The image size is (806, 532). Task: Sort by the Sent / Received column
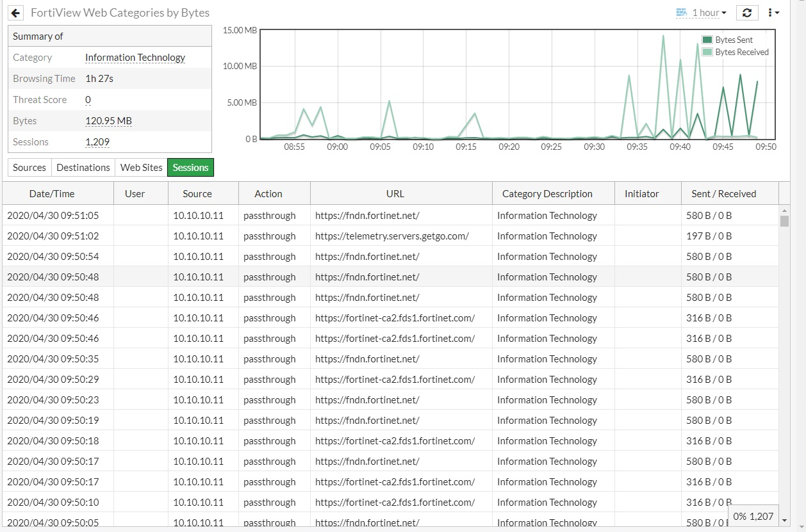(723, 194)
